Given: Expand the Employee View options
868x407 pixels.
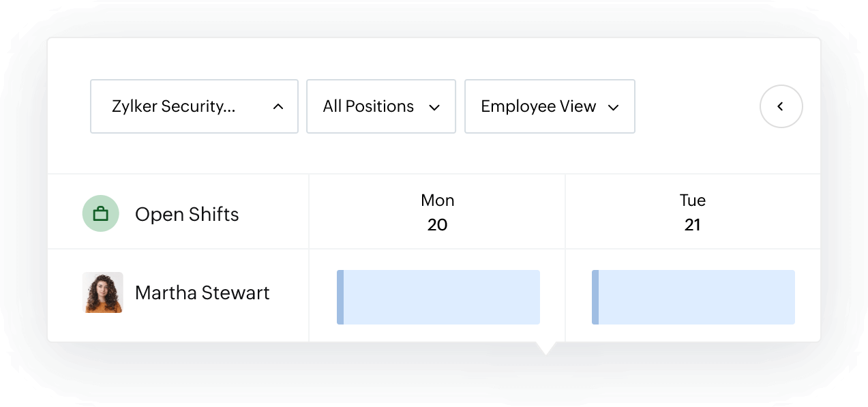Looking at the screenshot, I should tap(549, 106).
